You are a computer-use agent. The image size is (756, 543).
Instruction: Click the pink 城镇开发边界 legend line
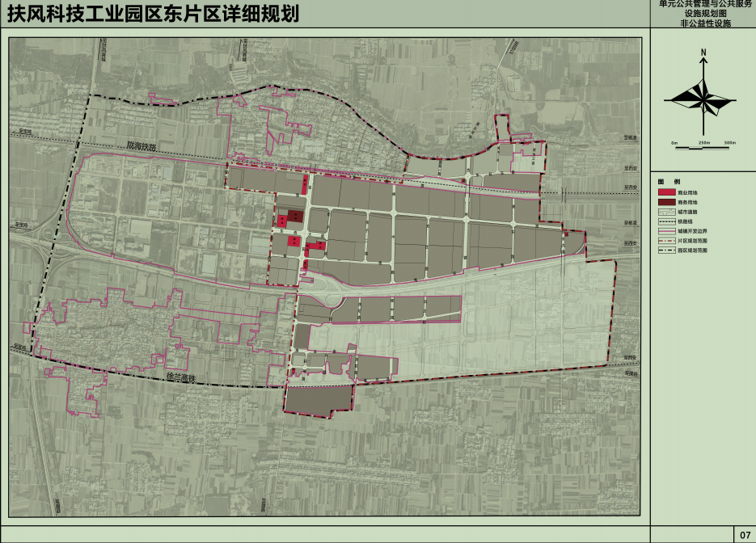tap(666, 231)
